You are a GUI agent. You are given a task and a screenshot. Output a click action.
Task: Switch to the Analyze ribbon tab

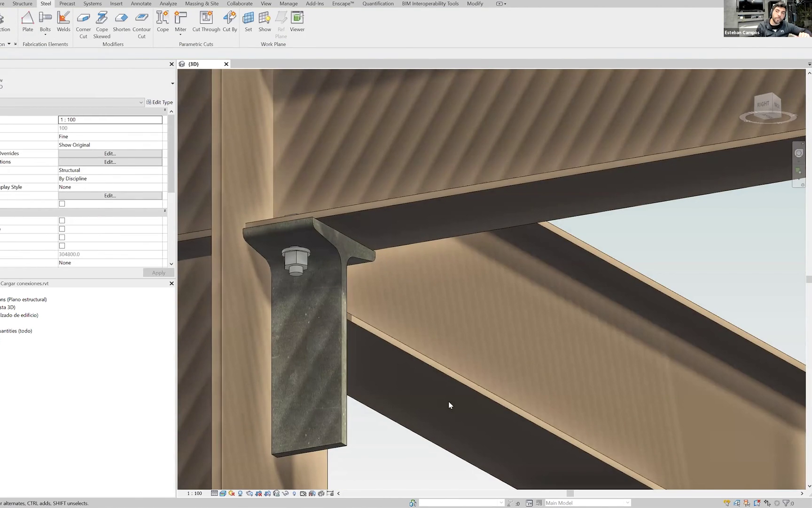[x=168, y=4]
